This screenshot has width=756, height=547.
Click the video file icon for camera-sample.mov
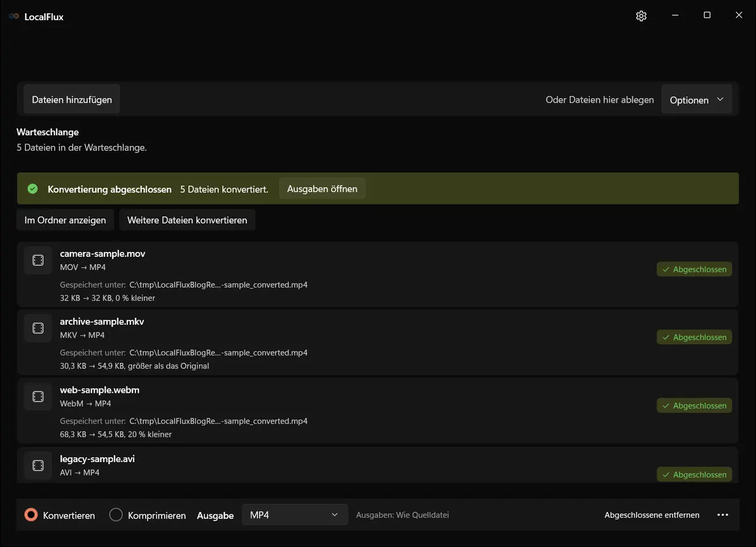38,261
